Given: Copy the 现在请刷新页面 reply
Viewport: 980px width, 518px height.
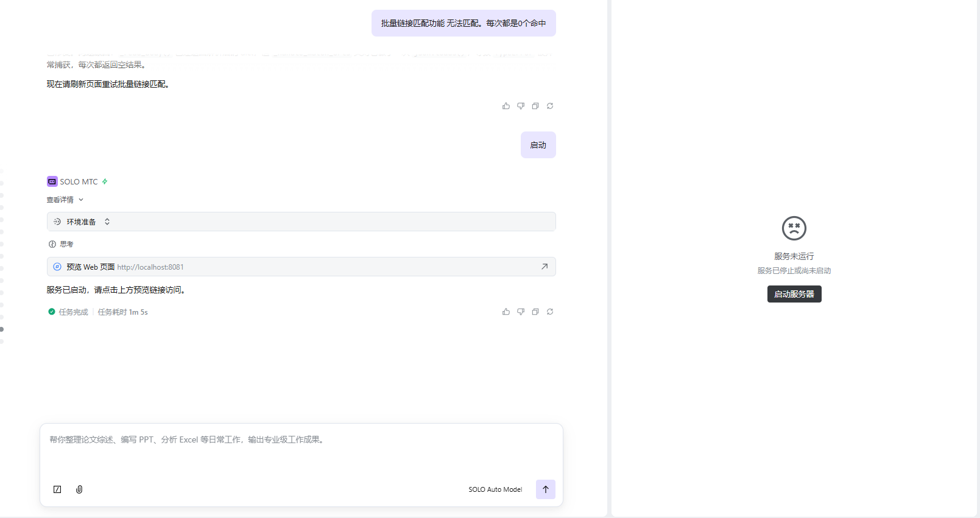Looking at the screenshot, I should [535, 106].
